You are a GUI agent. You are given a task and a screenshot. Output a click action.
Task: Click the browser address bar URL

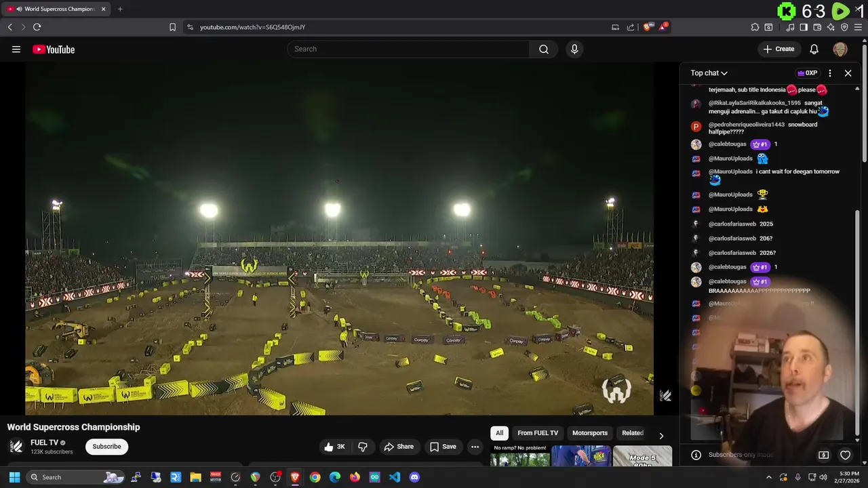[253, 27]
